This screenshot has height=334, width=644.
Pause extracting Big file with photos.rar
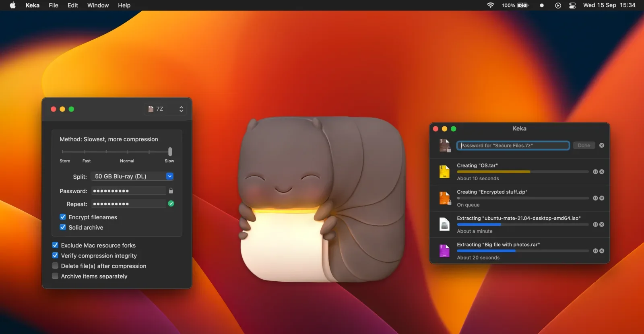pyautogui.click(x=595, y=251)
